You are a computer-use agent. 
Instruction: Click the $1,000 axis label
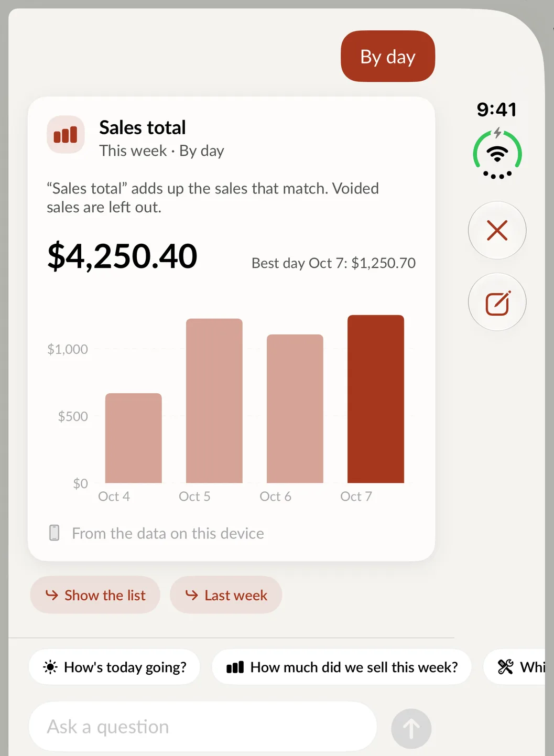68,349
